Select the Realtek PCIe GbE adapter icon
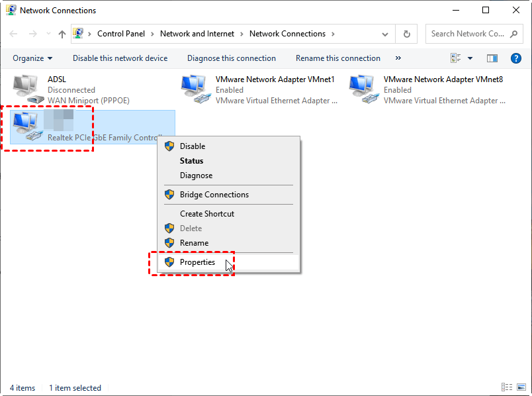This screenshot has width=532, height=396. [28, 126]
